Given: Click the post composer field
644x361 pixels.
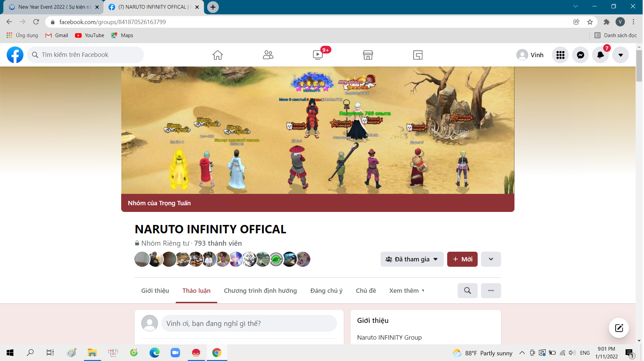Looking at the screenshot, I should coord(249,323).
